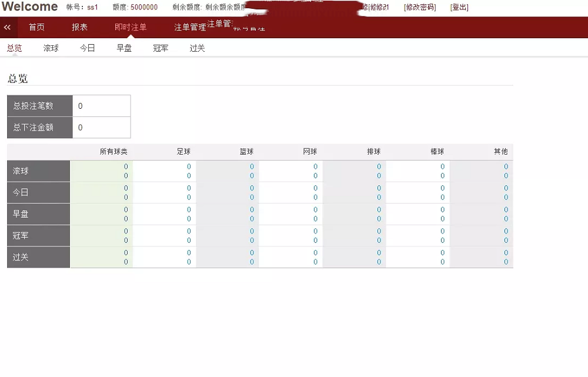
Task: Click the 所有球类 column header
Action: 113,152
